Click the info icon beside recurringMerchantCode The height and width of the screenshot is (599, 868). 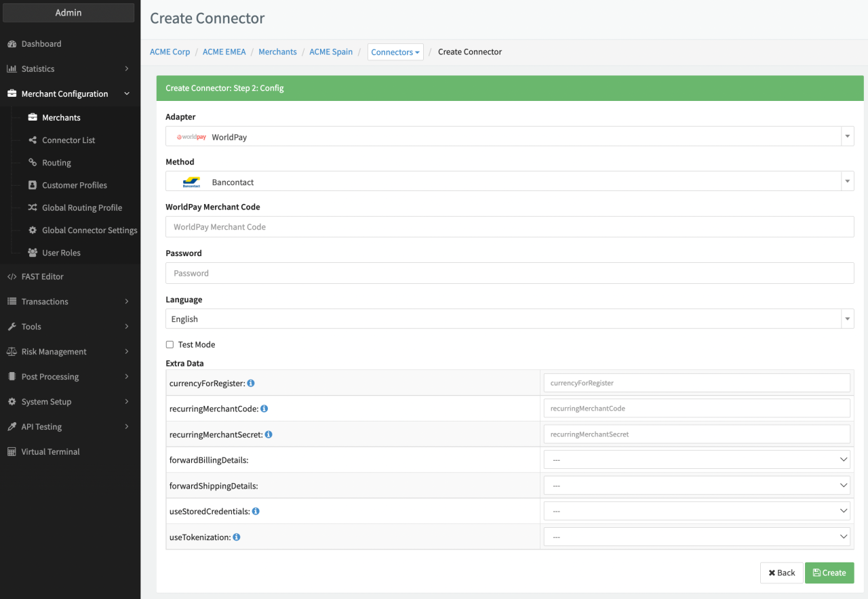click(x=264, y=409)
